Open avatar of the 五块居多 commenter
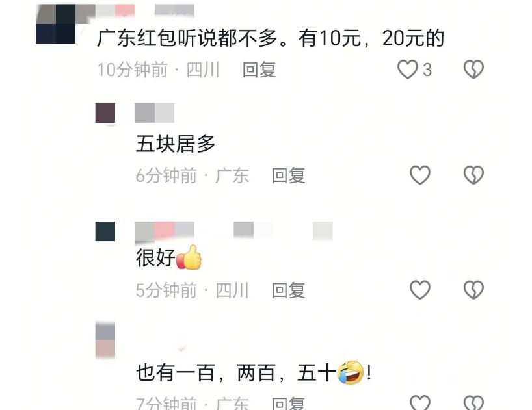The height and width of the screenshot is (410, 532). pyautogui.click(x=105, y=113)
